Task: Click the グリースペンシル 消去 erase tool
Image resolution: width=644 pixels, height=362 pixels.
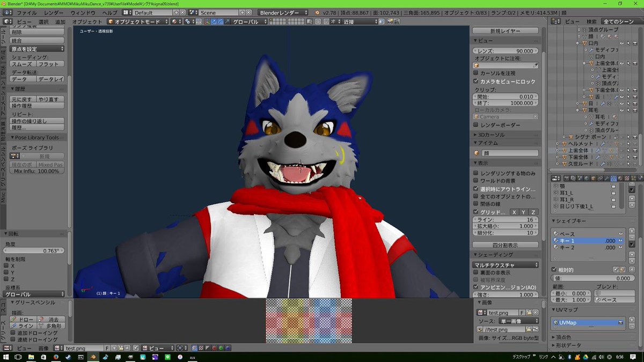Action: pyautogui.click(x=50, y=319)
